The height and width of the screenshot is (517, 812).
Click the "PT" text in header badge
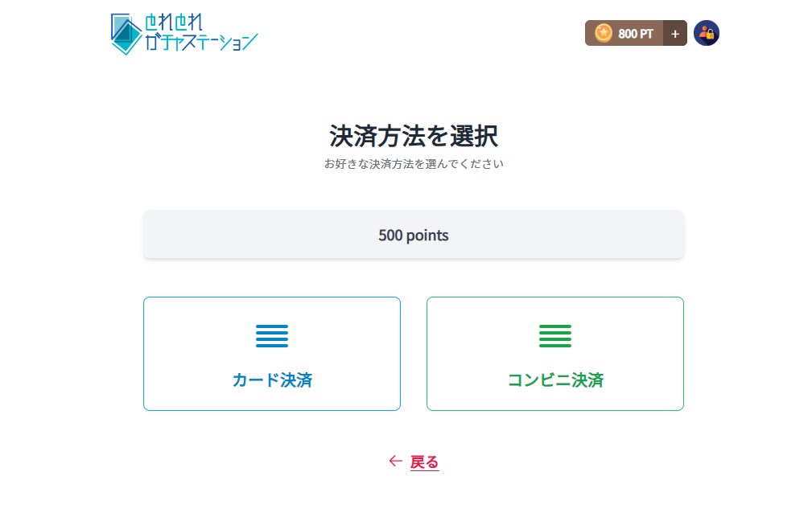(x=645, y=34)
